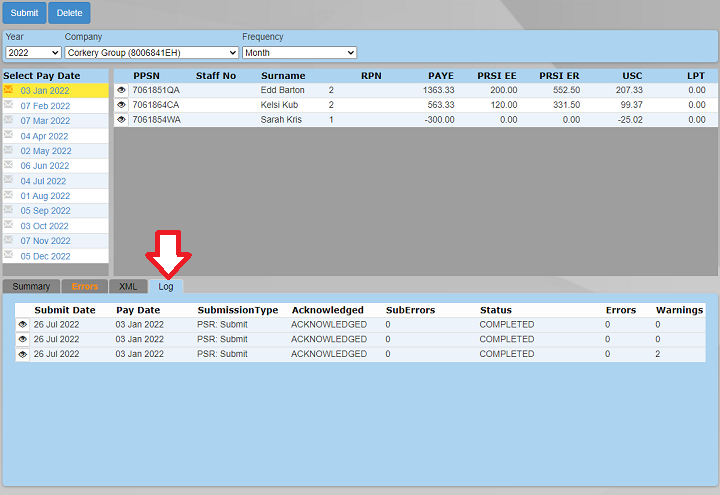Open the Errors tab

[85, 287]
